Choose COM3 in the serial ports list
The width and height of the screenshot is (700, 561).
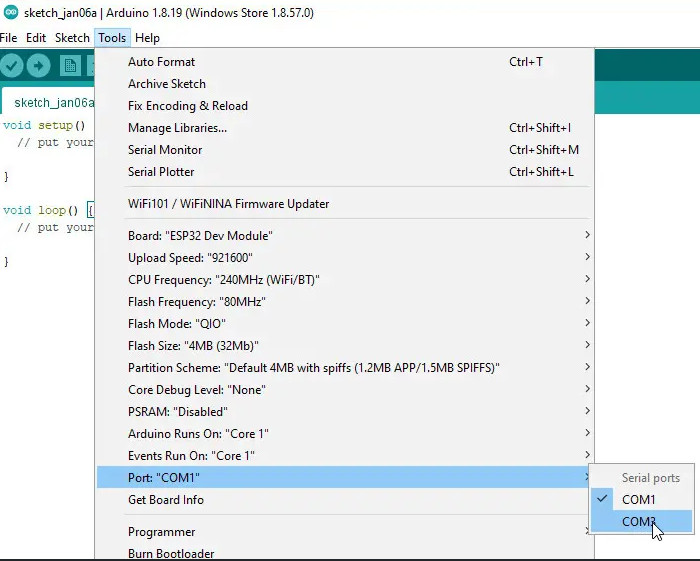point(639,521)
